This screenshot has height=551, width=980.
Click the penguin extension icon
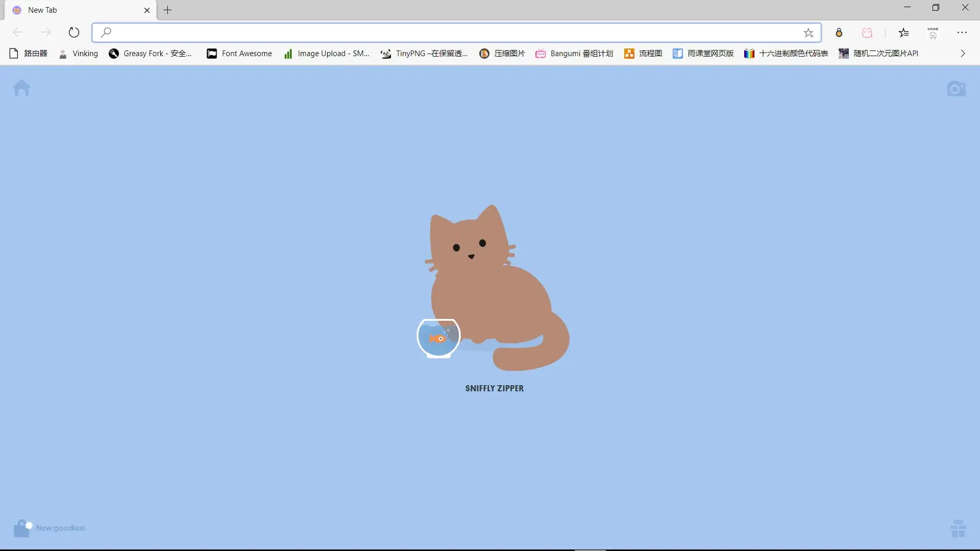click(x=839, y=33)
